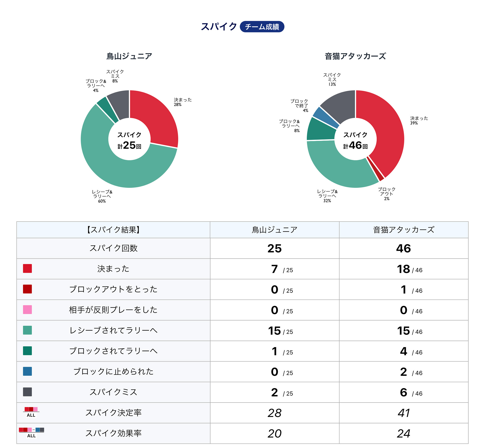
Task: Click the light green レシーブされてラリーへ swatch
Action: tap(27, 330)
